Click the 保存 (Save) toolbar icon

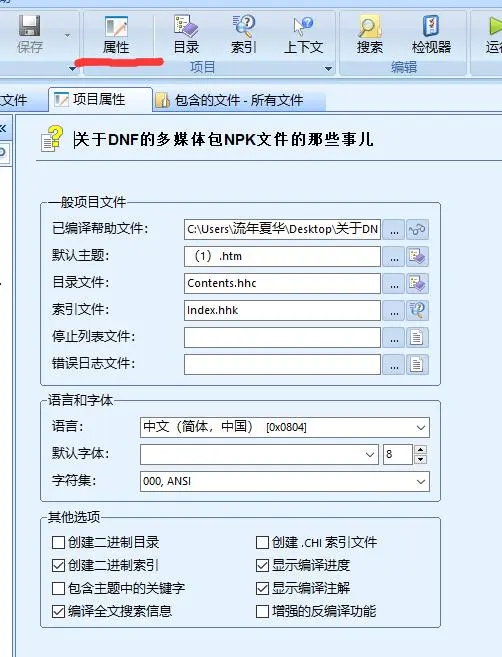[x=29, y=34]
